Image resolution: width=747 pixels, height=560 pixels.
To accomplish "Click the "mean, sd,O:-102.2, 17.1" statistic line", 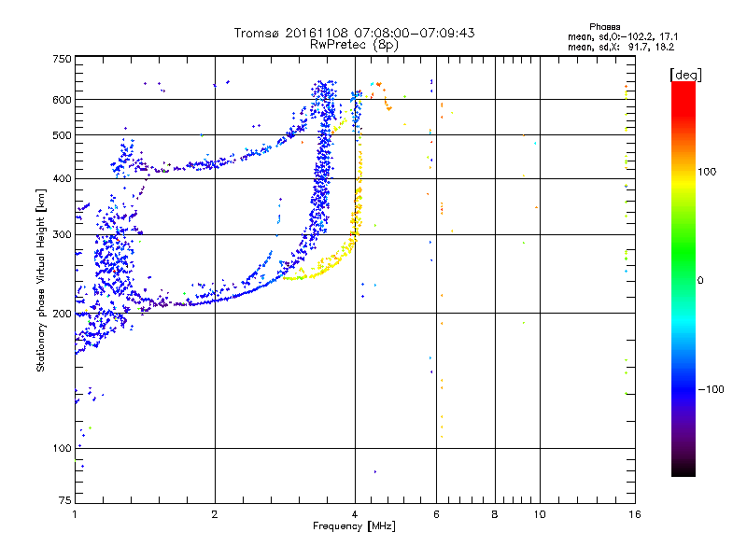I will coord(623,36).
